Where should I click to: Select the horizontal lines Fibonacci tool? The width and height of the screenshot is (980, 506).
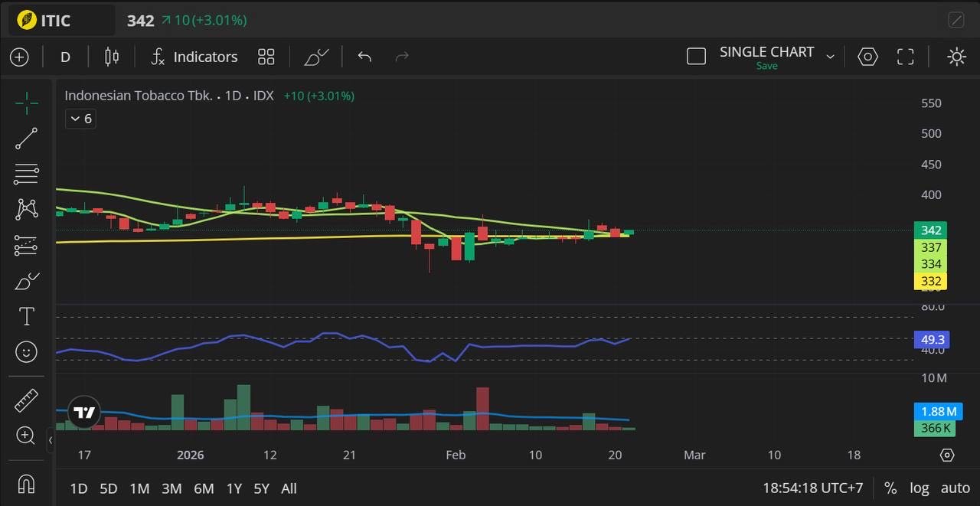tap(26, 174)
